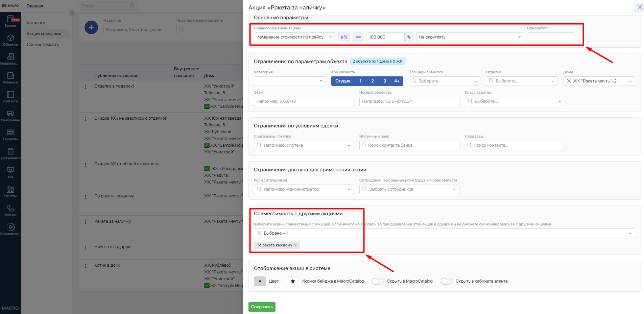
Task: Enable 'Скрыть в кабинете агента' switch
Action: point(447,281)
